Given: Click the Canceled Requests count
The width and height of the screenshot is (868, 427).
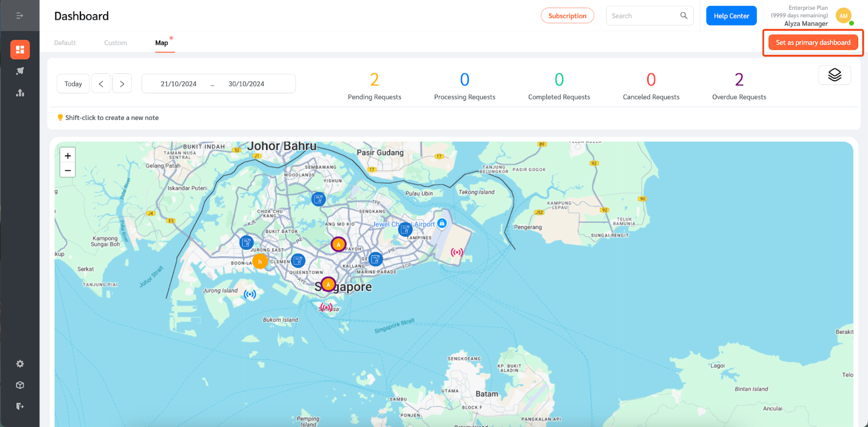Looking at the screenshot, I should click(651, 80).
